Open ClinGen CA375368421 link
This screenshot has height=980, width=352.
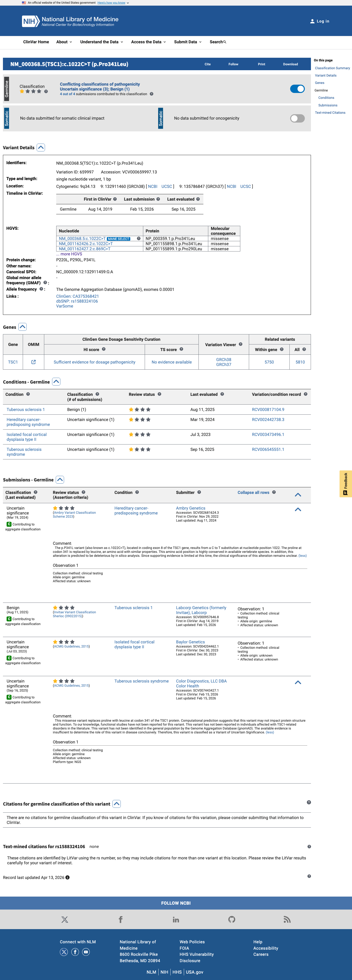[x=77, y=296]
